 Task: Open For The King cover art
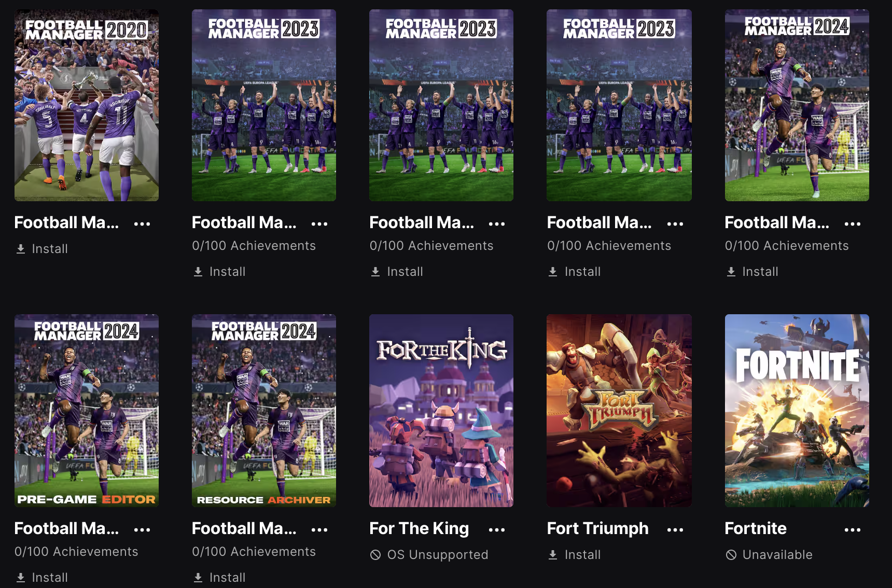click(441, 411)
